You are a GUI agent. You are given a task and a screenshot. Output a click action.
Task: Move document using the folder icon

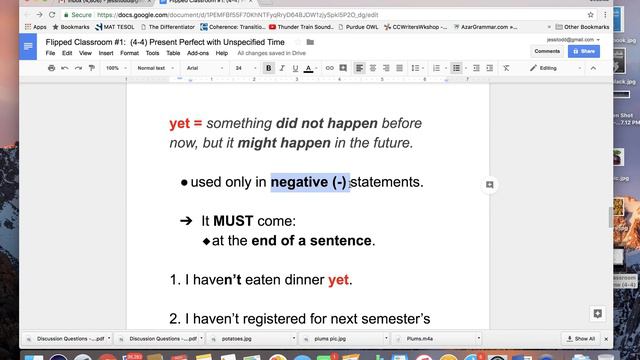click(310, 42)
